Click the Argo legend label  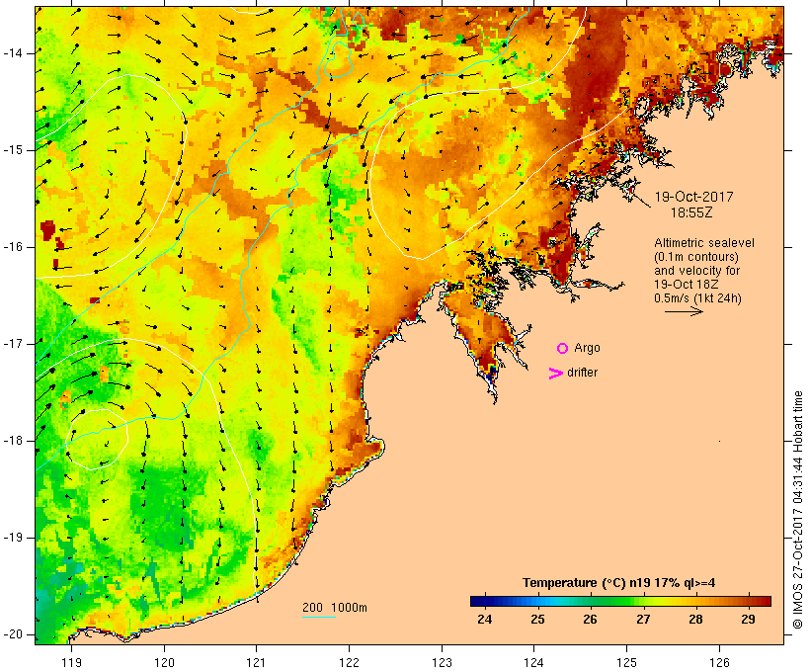coord(588,349)
